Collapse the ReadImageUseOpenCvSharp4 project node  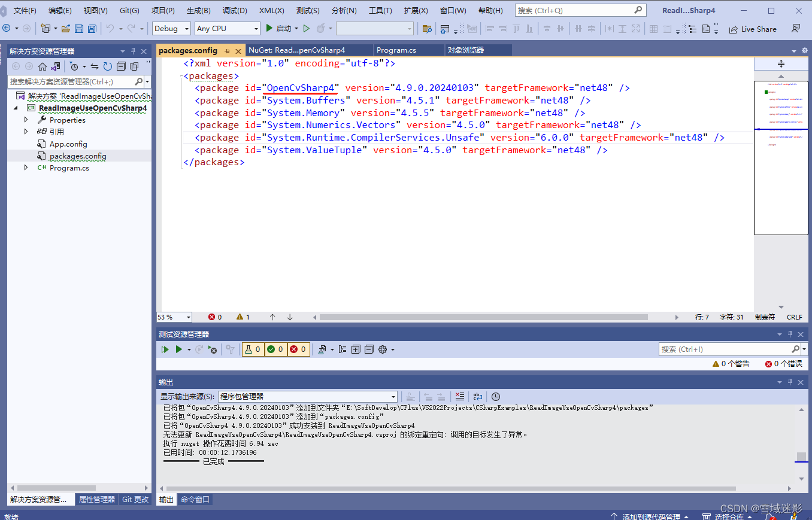click(x=16, y=108)
